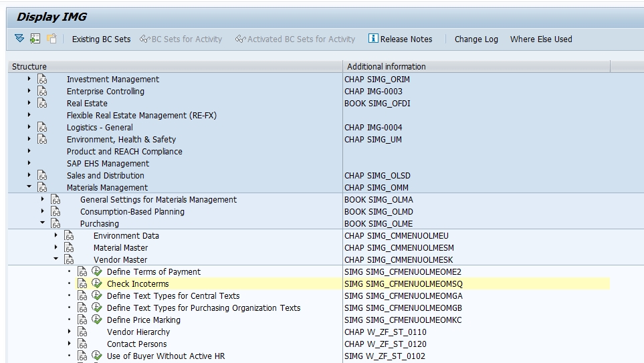Click the SIMG W_ZF_ST_0102 cell
Viewport: 644px width, 363px height.
pyautogui.click(x=385, y=356)
